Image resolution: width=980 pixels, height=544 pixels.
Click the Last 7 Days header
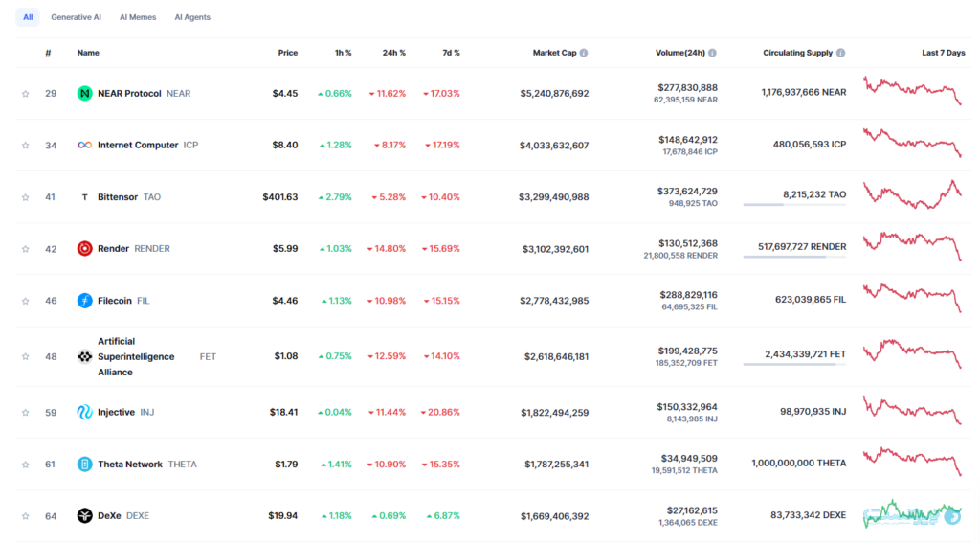pos(943,53)
